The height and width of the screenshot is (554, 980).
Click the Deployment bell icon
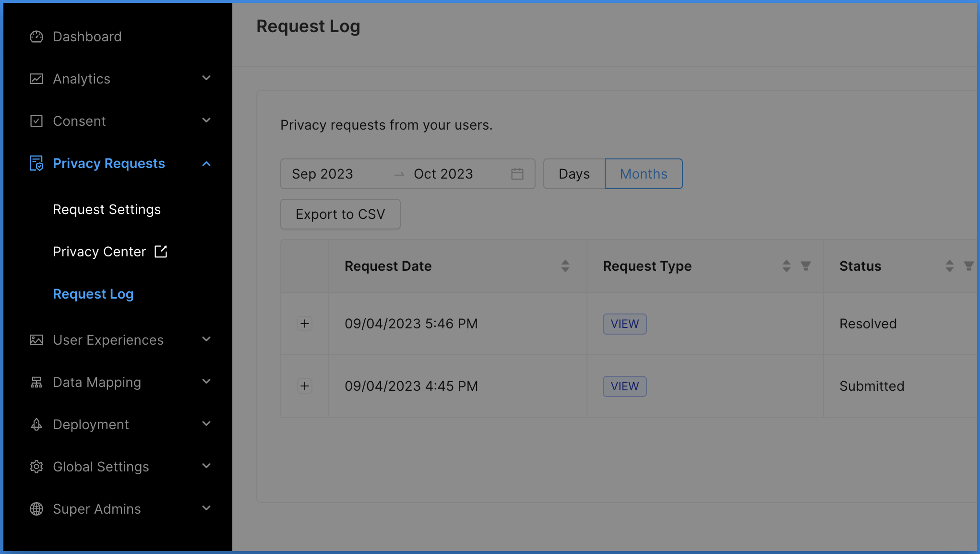pyautogui.click(x=36, y=424)
